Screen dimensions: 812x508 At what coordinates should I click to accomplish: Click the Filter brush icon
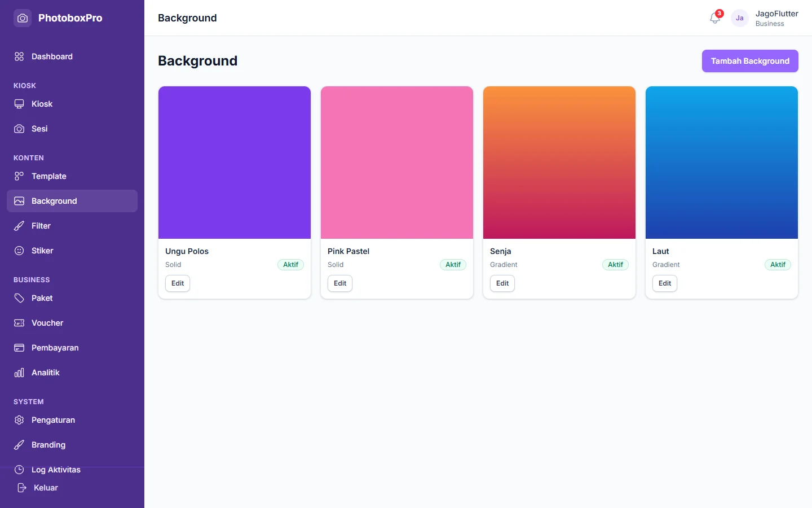click(19, 226)
